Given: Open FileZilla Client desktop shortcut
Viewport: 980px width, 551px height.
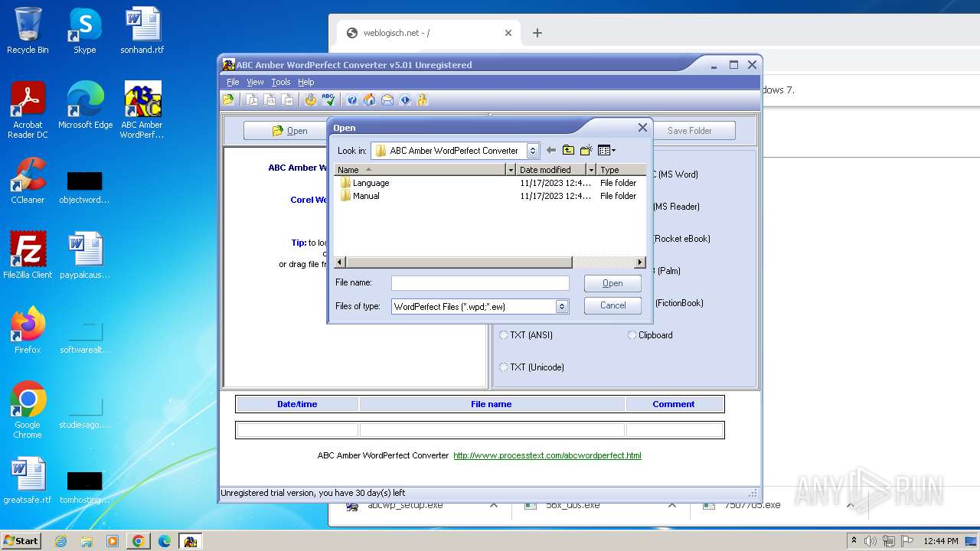Looking at the screenshot, I should click(x=28, y=256).
